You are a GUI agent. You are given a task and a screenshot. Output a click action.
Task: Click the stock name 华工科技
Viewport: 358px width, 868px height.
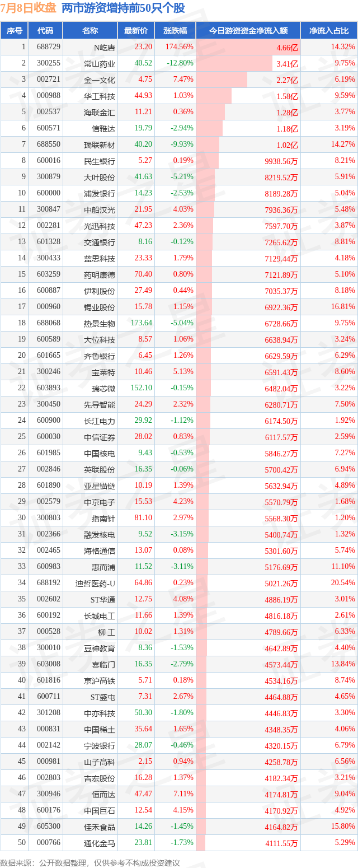pyautogui.click(x=100, y=96)
